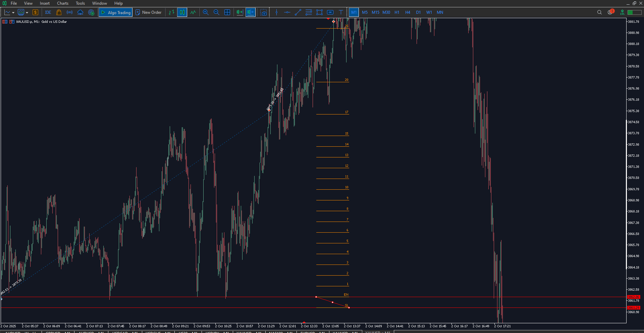Screen dimensions: 644x333
Task: Switch to candlestick chart display
Action: click(182, 12)
